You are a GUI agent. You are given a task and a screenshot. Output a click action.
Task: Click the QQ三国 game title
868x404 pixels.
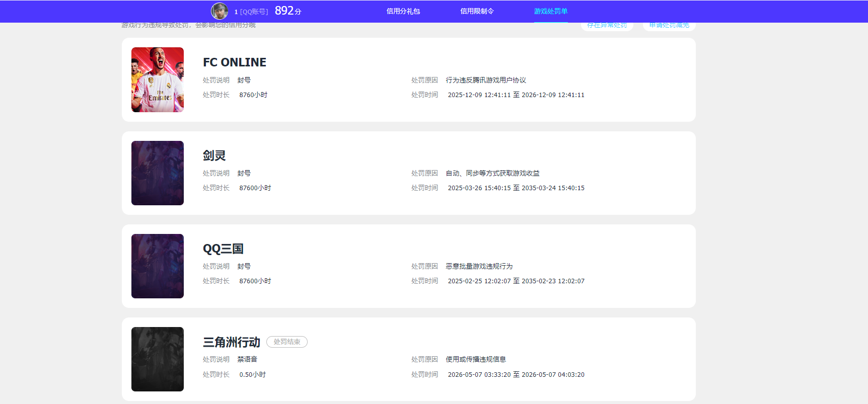coord(224,249)
